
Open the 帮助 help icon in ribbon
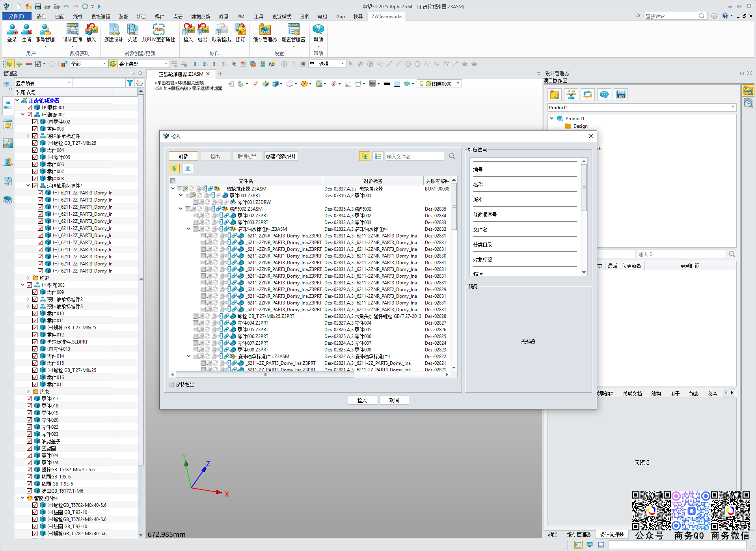point(318,33)
